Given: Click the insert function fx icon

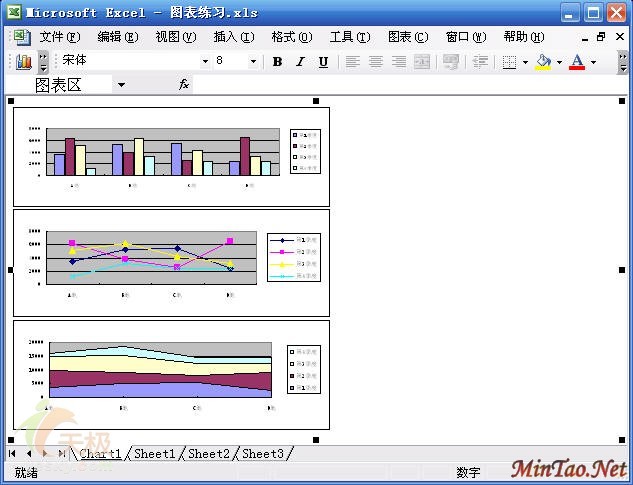Looking at the screenshot, I should pos(184,85).
